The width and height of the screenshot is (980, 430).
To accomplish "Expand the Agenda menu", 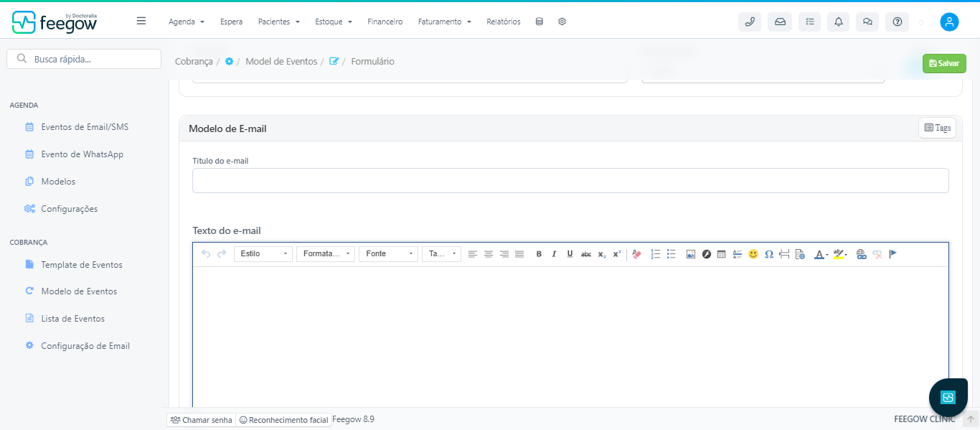I will (187, 22).
